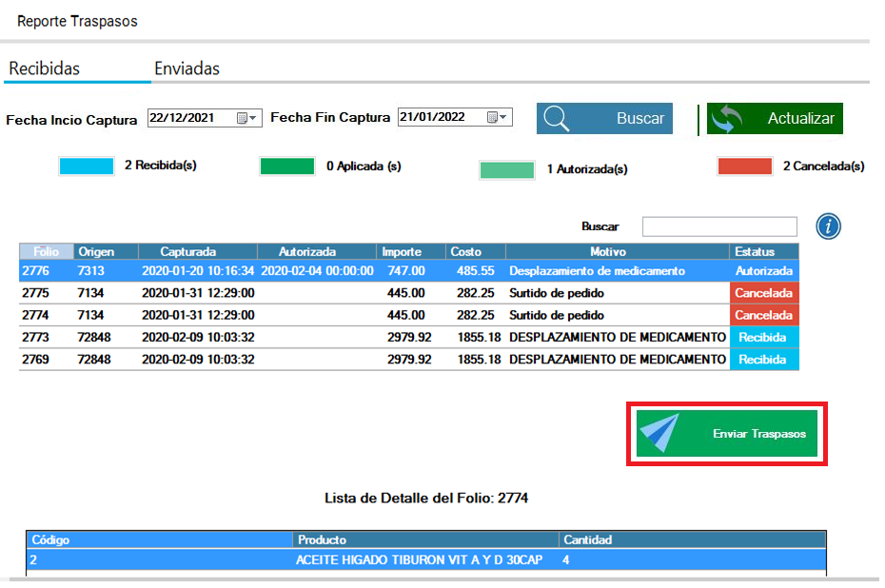
Task: Click the blue Recibida(s) color swatch
Action: 86,167
